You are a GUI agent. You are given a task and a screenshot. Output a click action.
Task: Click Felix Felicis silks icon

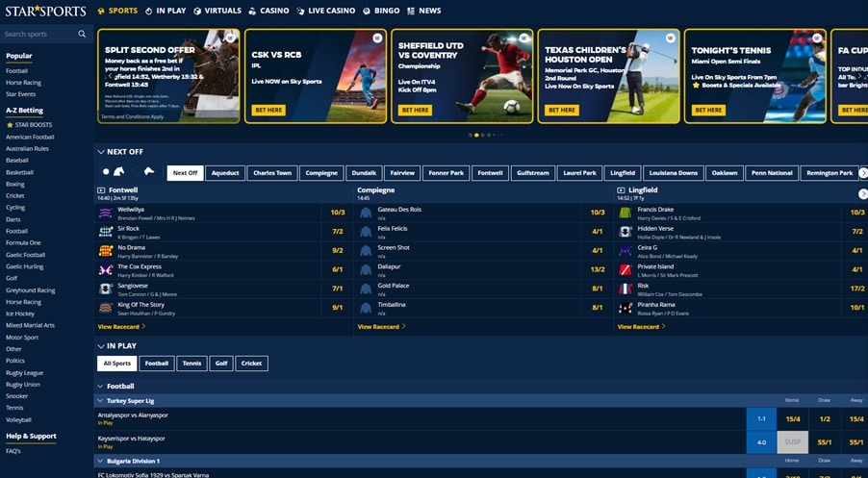coord(366,232)
